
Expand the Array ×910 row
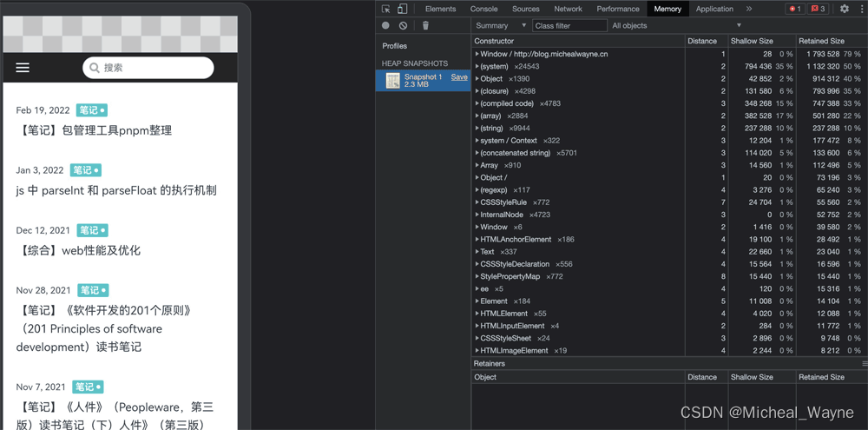tap(477, 165)
